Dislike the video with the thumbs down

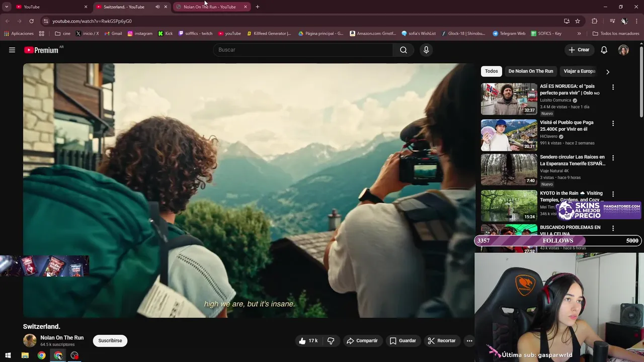331,340
